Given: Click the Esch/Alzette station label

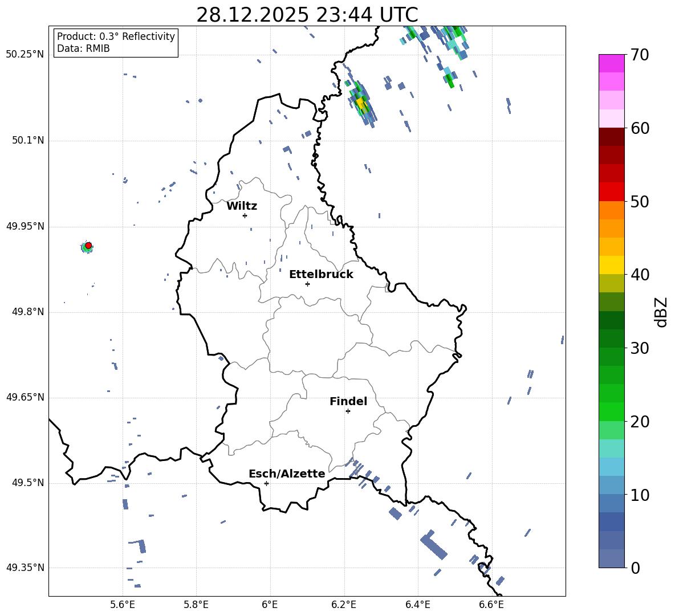Looking at the screenshot, I should click(287, 474).
